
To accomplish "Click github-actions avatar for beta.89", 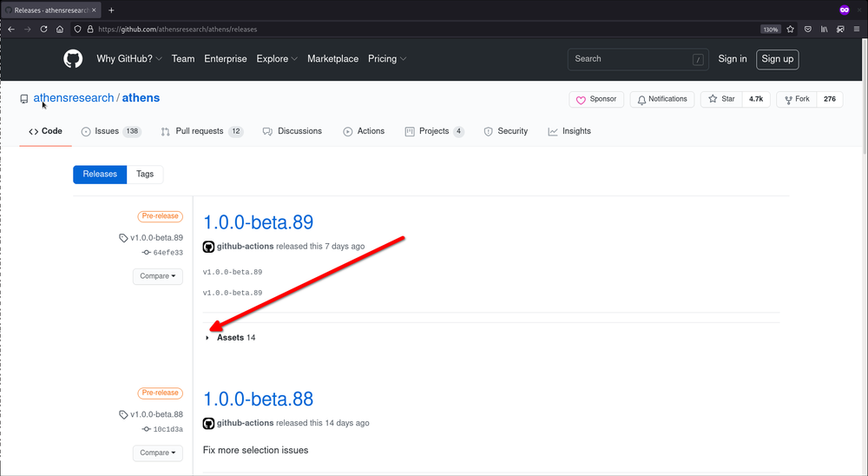I will click(x=208, y=247).
